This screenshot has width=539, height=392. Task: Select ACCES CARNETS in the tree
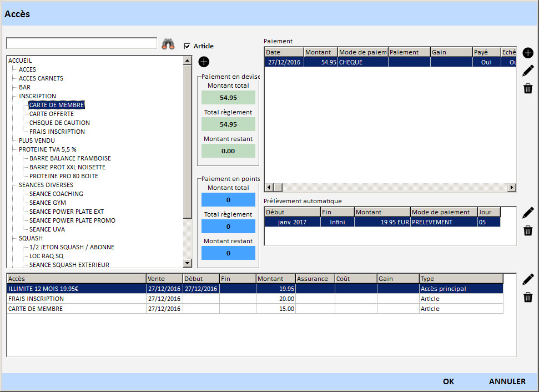(x=41, y=78)
